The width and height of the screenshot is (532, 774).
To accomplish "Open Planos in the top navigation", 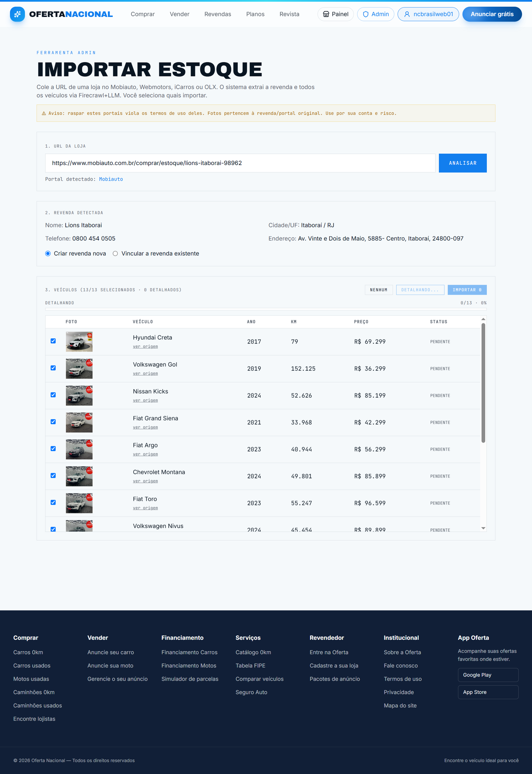I will [255, 14].
